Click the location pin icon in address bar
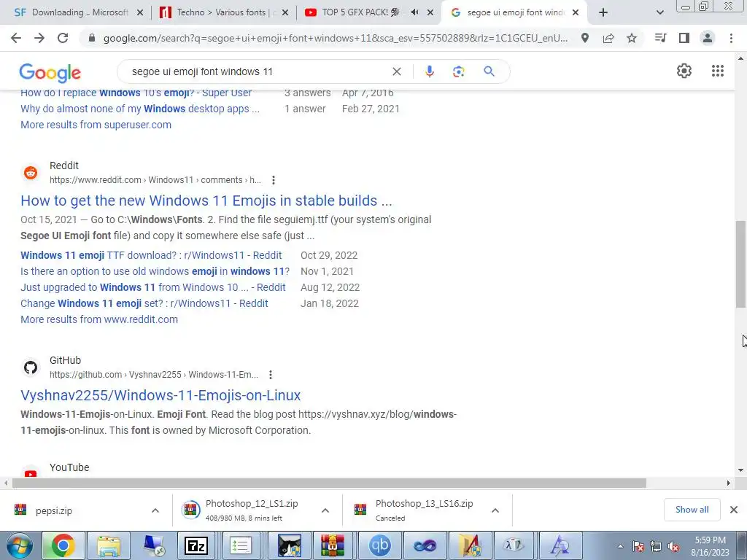The image size is (747, 560). pyautogui.click(x=585, y=38)
